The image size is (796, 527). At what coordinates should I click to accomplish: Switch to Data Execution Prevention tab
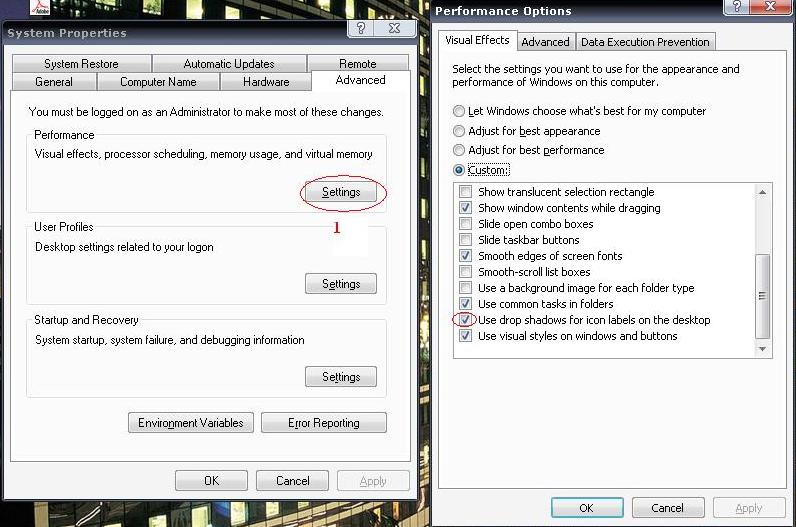click(645, 42)
